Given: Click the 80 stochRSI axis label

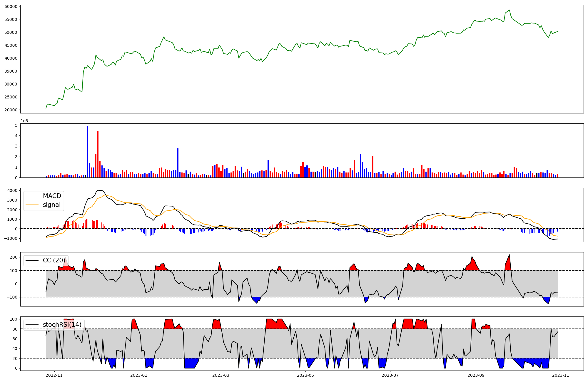Looking at the screenshot, I should (15, 329).
